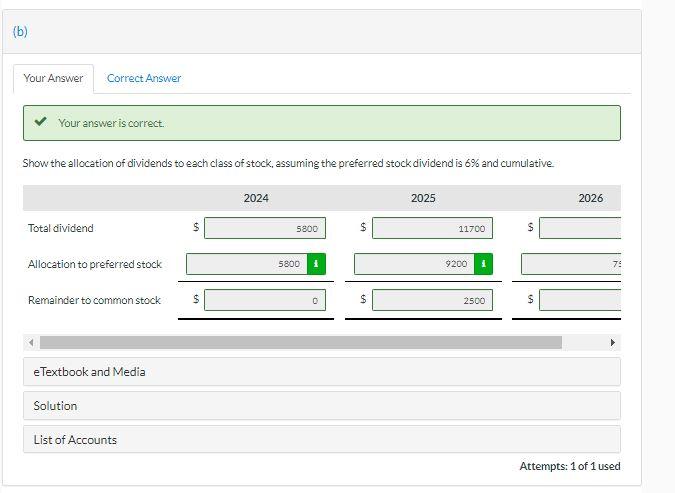The image size is (675, 493).
Task: Click 'Attempts: 1 of 1 used' text
Action: pos(570,466)
